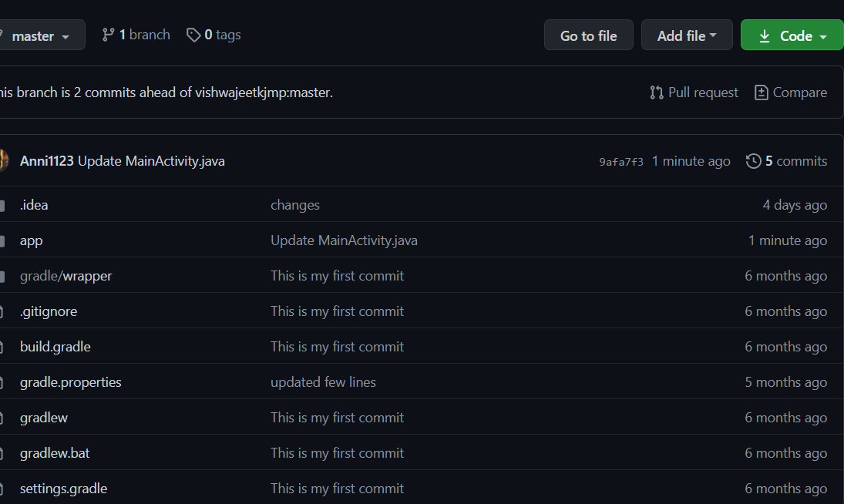The height and width of the screenshot is (504, 844).
Task: View the 'updated few lines' commit message
Action: [323, 382]
